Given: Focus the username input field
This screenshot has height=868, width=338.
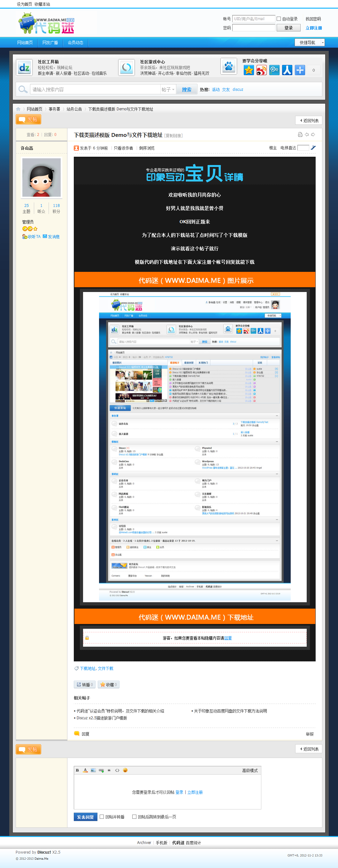Looking at the screenshot, I should 254,19.
